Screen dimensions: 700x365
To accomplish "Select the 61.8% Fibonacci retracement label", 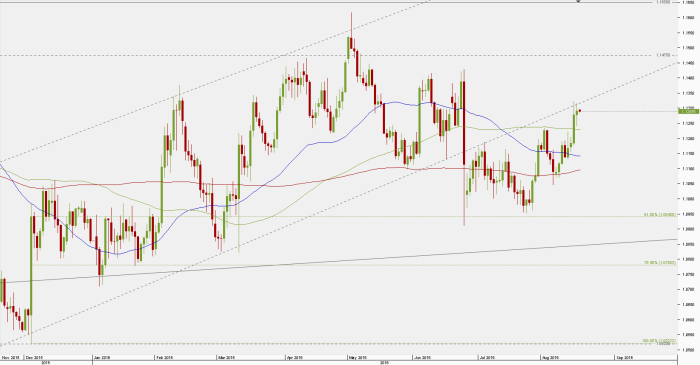I will click(659, 215).
